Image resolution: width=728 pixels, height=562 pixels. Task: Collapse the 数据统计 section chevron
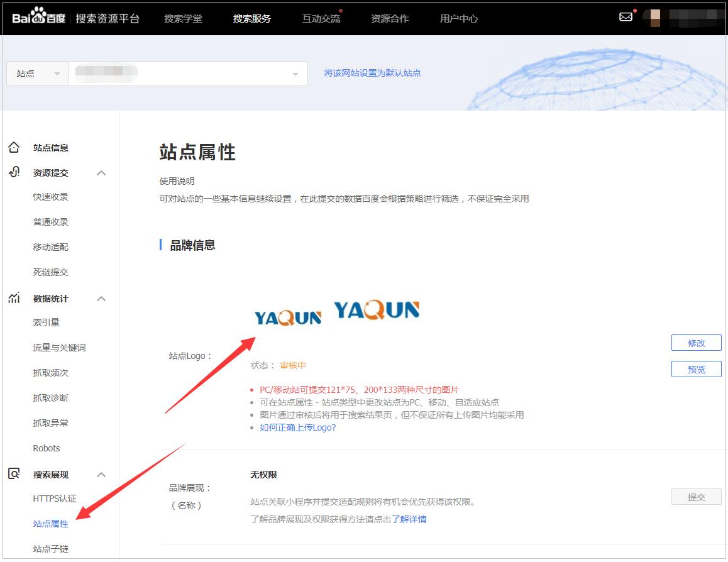tap(101, 299)
